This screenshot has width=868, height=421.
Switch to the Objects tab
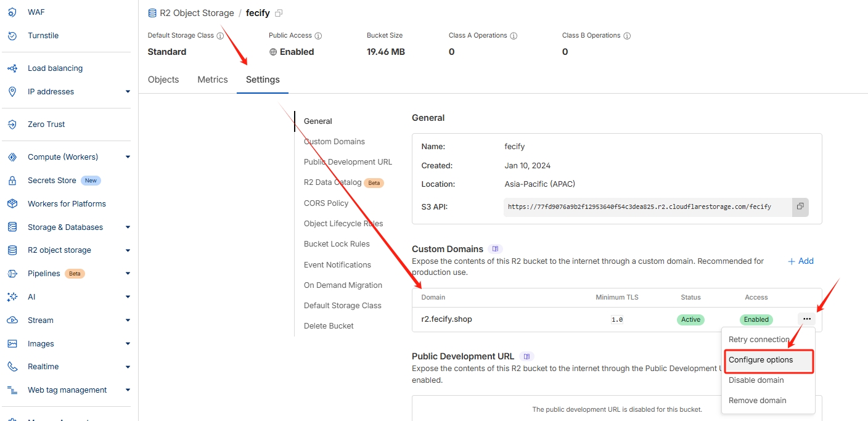pyautogui.click(x=163, y=80)
